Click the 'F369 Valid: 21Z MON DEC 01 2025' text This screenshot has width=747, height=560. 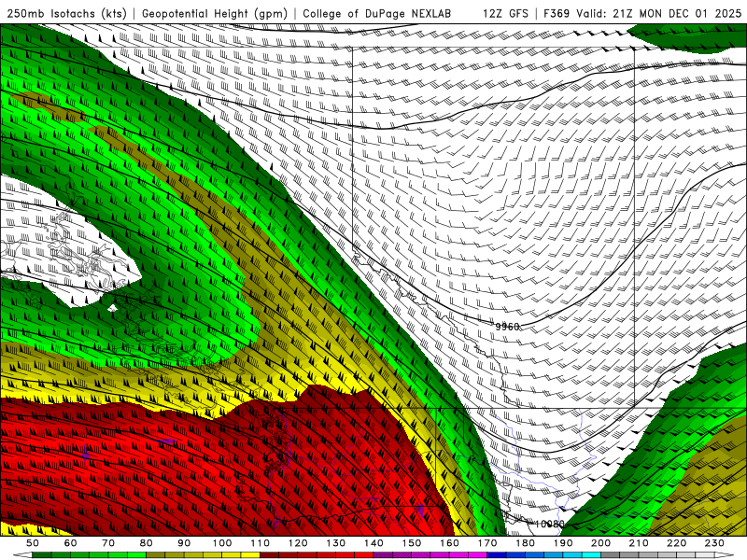[x=642, y=13]
